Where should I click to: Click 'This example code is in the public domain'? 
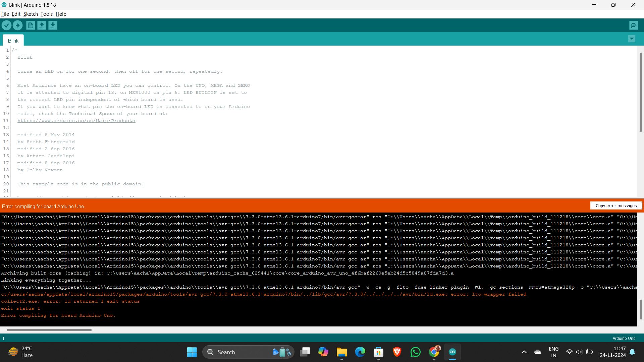point(80,184)
